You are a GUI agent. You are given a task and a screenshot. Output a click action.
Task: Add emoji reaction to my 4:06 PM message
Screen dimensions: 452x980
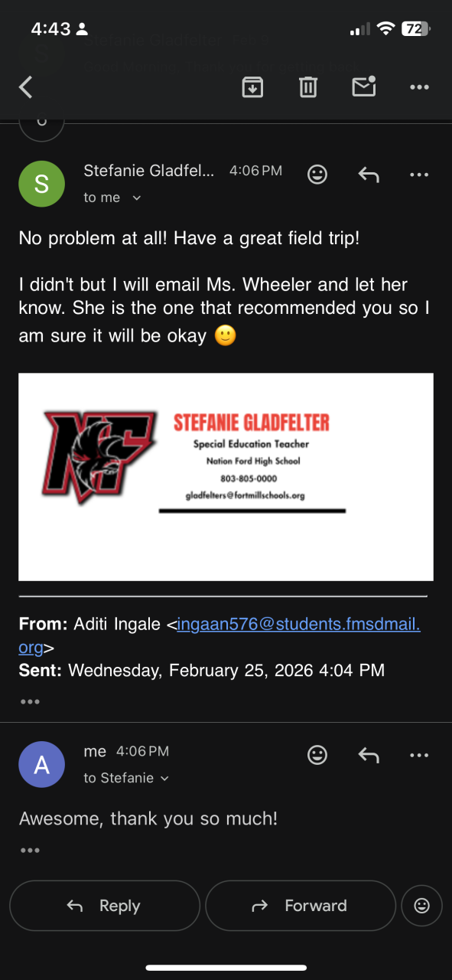[x=317, y=755]
